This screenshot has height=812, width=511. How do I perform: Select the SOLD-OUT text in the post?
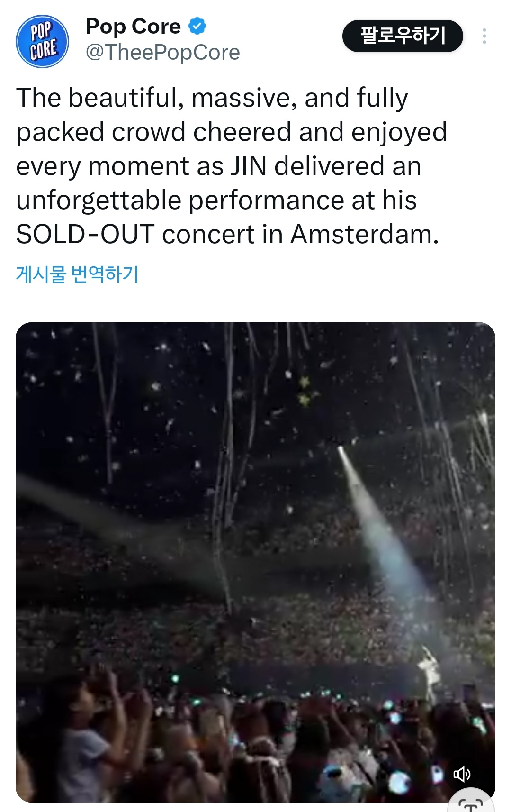click(x=85, y=235)
